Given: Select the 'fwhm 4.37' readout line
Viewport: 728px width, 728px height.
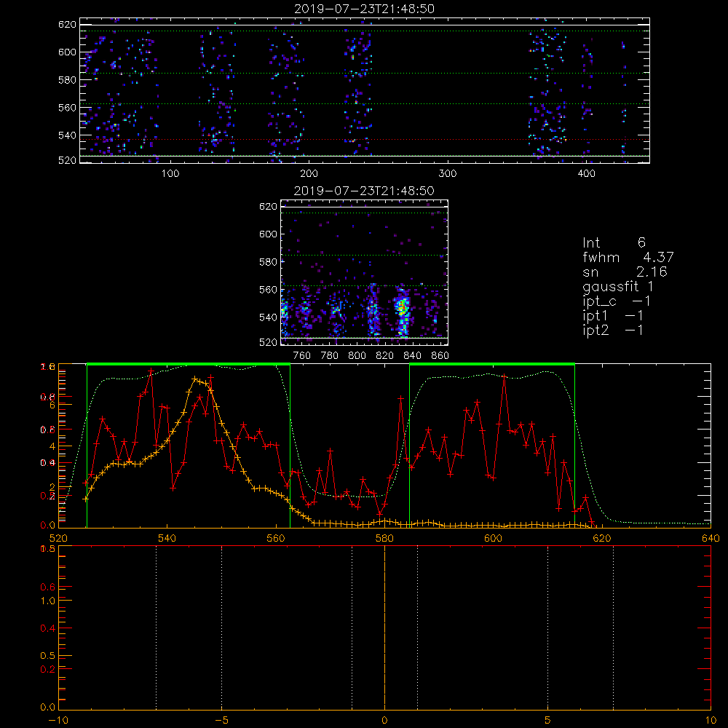Looking at the screenshot, I should (x=628, y=257).
